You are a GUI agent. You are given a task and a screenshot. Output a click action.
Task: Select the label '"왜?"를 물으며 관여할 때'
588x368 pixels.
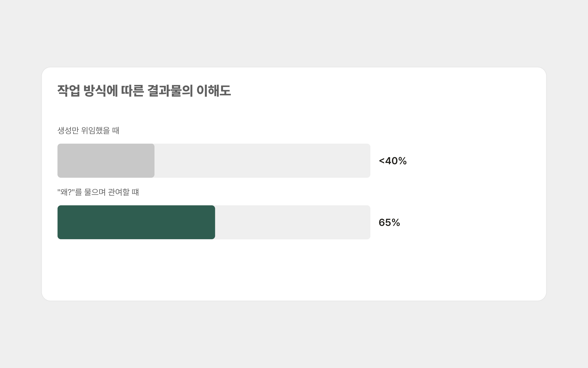point(98,192)
